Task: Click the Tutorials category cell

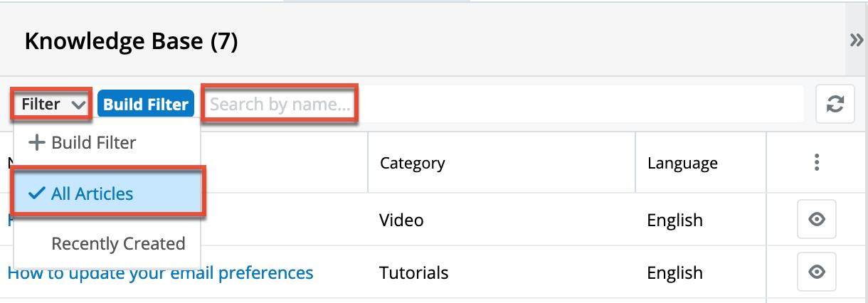Action: 414,272
